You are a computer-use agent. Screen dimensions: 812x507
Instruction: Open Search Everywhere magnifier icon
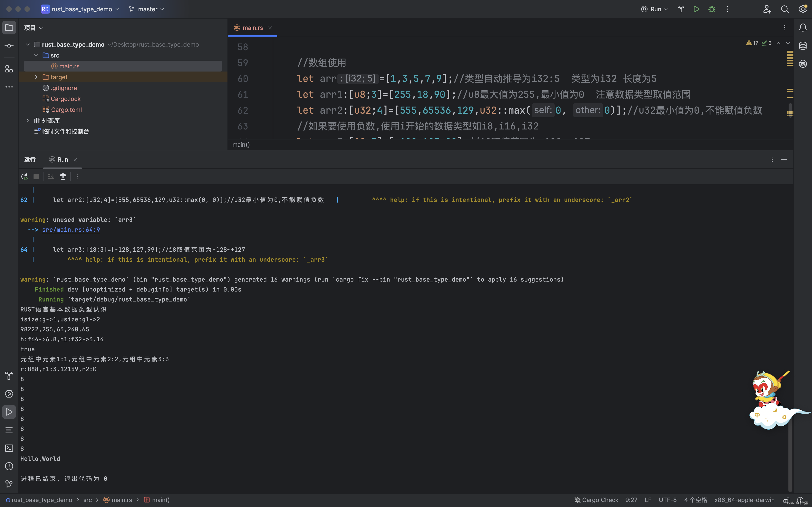pyautogui.click(x=785, y=9)
